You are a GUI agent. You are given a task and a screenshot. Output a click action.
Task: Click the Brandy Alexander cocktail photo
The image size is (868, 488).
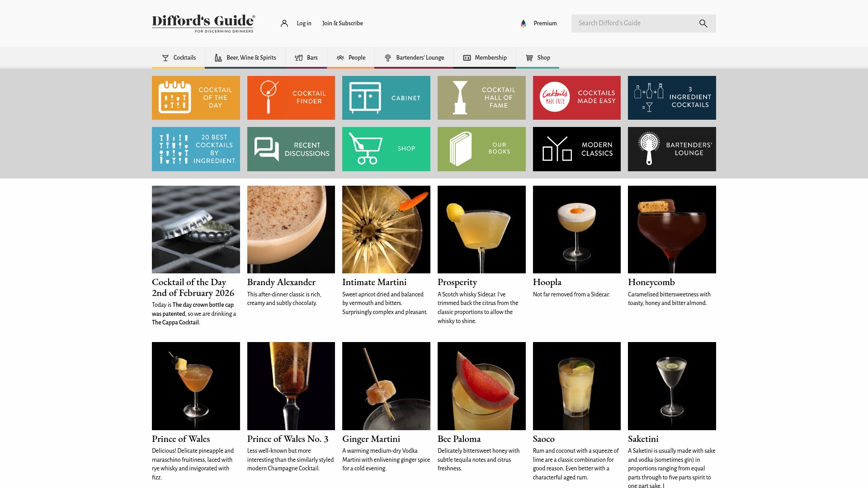[291, 229]
